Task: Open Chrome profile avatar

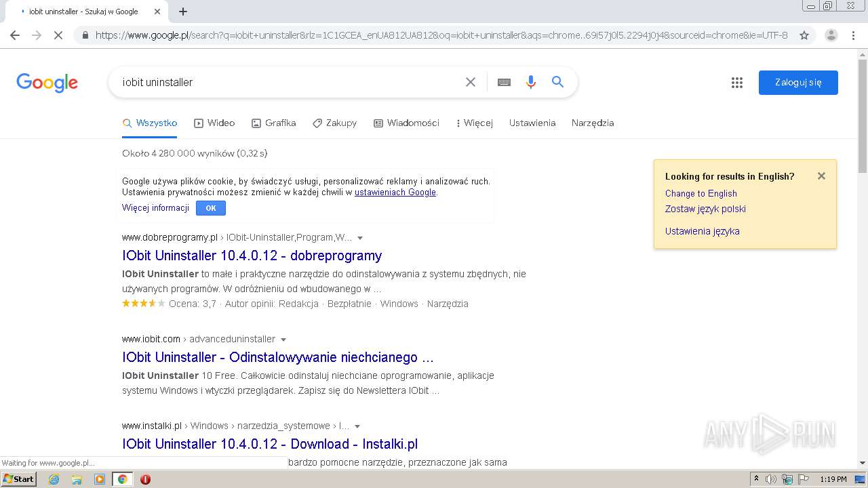Action: point(831,35)
